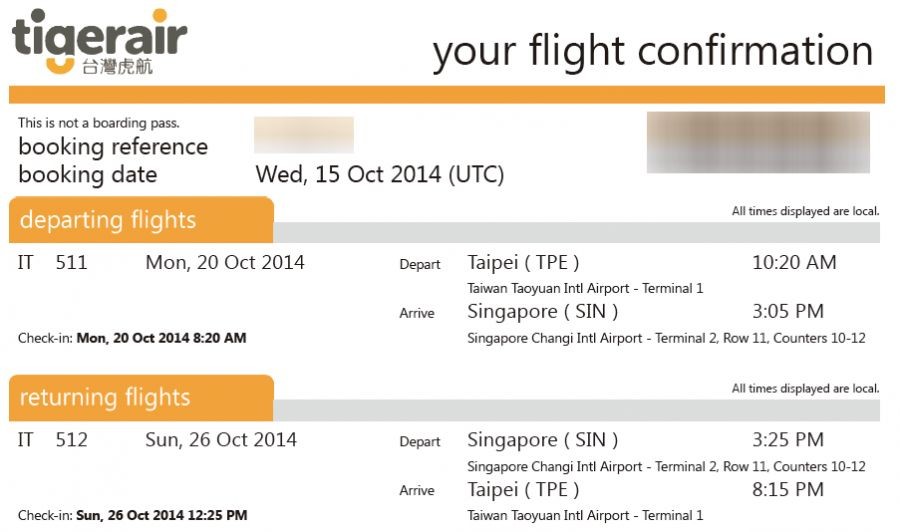Click the blurred booking reference code
Image resolution: width=900 pixels, height=532 pixels.
coord(304,135)
